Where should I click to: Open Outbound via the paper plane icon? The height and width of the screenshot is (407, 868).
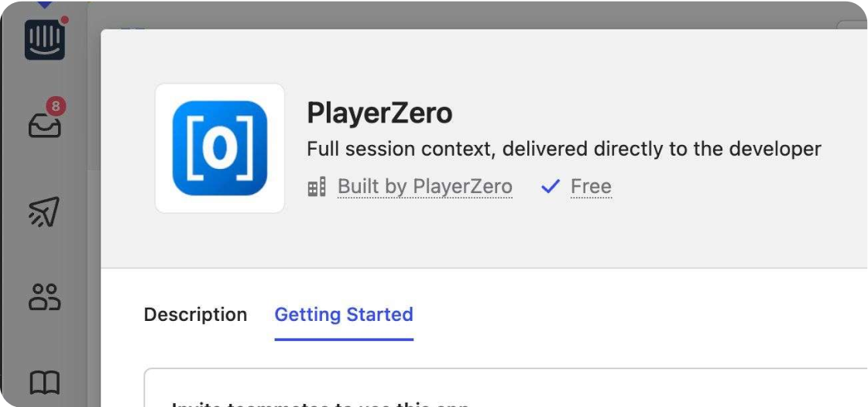(44, 212)
